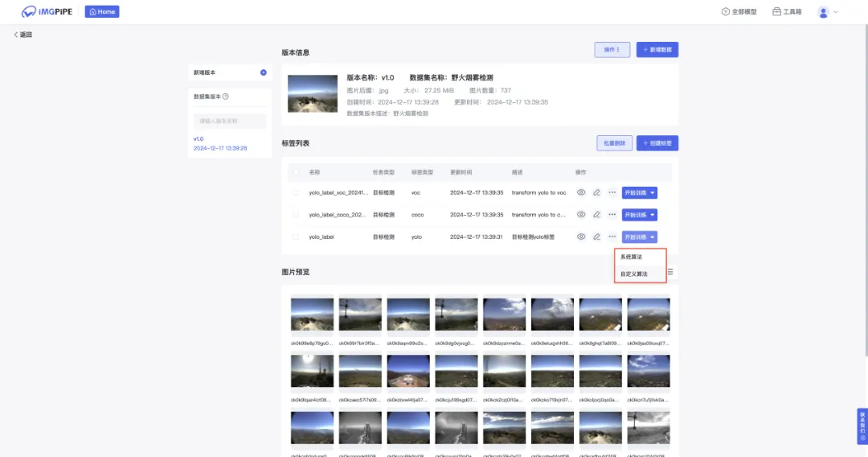
Task: Toggle the select-all checkbox in table header
Action: 296,172
